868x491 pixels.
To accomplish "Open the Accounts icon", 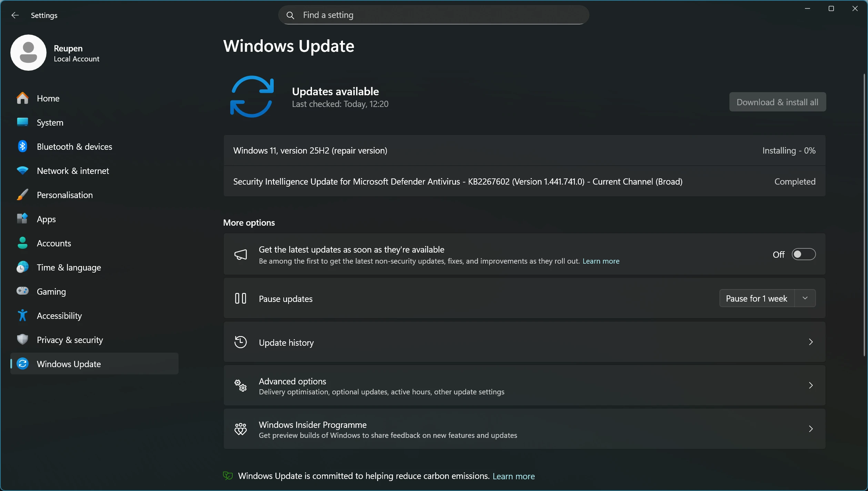I will pyautogui.click(x=22, y=243).
